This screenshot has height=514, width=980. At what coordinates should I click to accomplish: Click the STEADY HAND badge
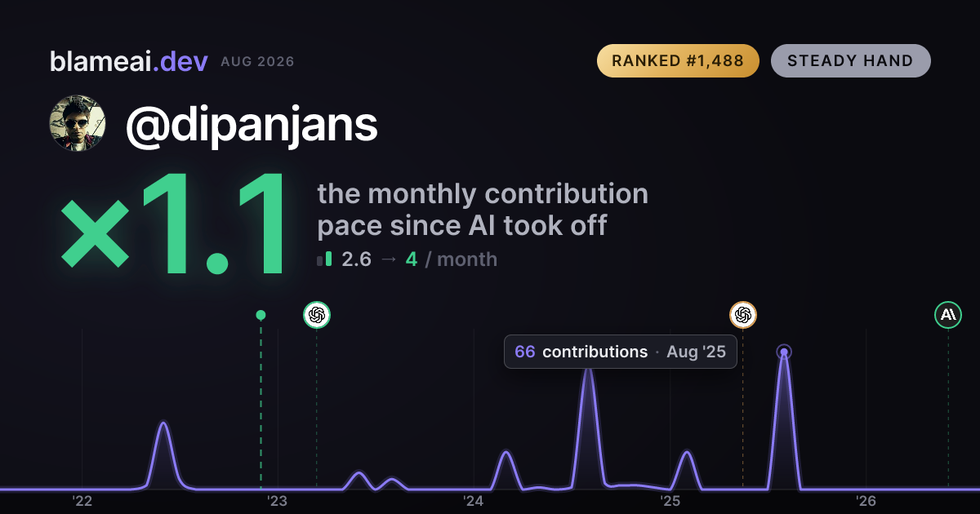[850, 60]
